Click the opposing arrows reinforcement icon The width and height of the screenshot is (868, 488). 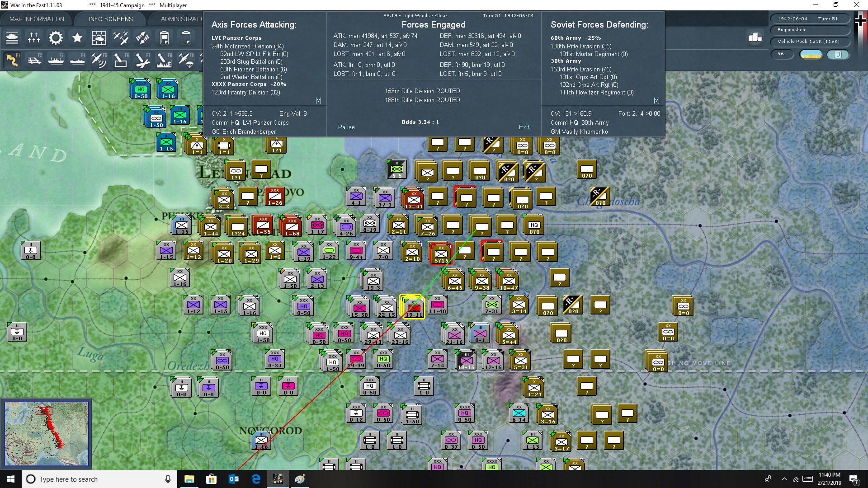(142, 38)
